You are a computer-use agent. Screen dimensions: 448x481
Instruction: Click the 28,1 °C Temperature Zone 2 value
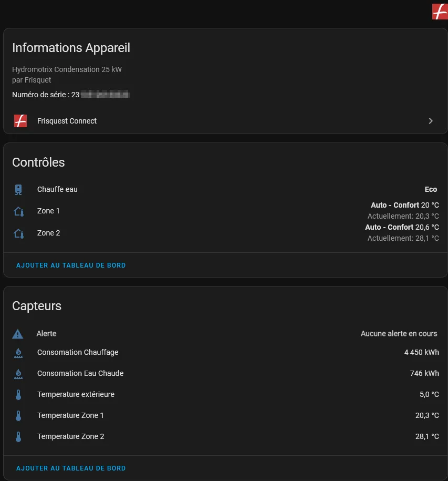[427, 436]
